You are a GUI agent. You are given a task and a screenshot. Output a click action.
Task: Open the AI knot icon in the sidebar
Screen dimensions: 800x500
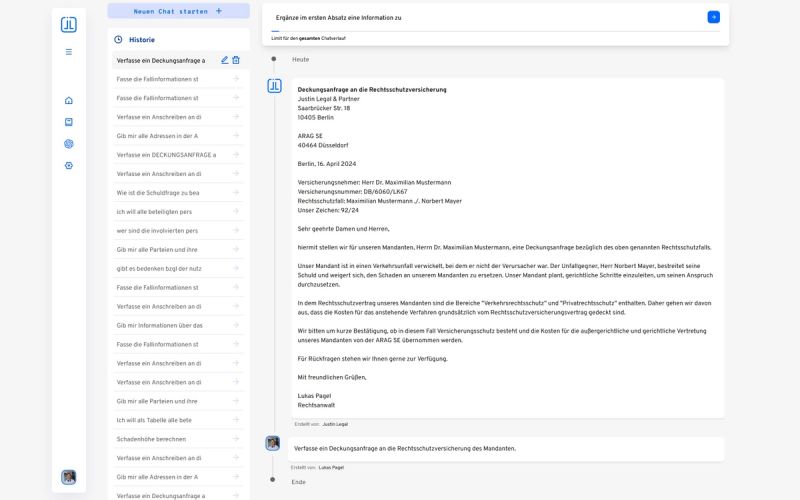tap(69, 144)
